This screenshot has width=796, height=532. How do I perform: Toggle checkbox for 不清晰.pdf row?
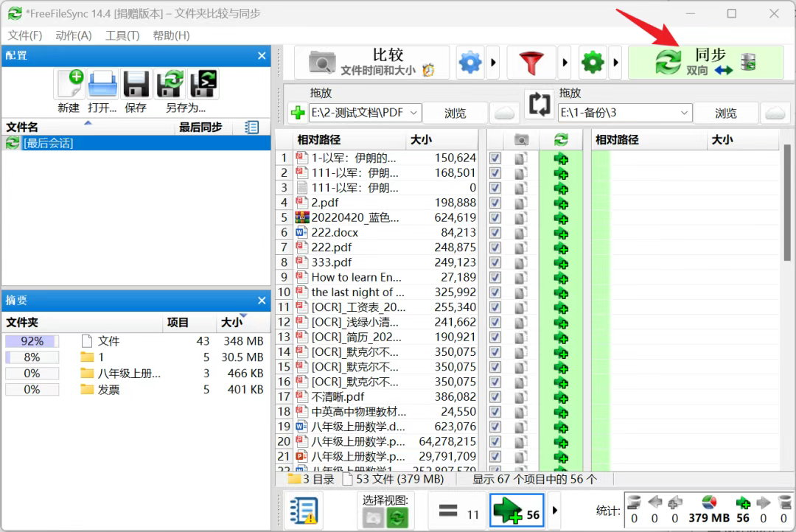(495, 397)
